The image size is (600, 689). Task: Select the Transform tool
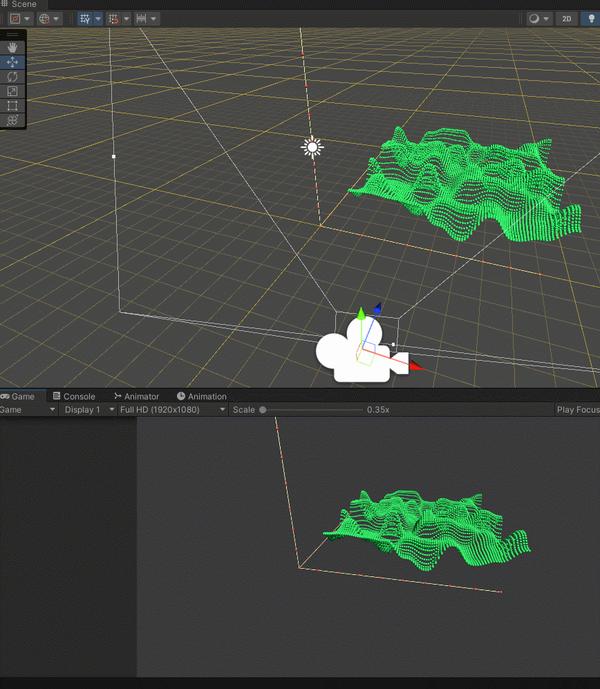[x=12, y=120]
